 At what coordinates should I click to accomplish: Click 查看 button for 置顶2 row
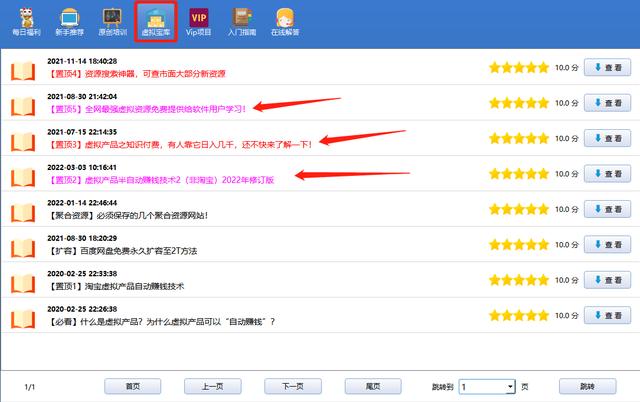(607, 174)
